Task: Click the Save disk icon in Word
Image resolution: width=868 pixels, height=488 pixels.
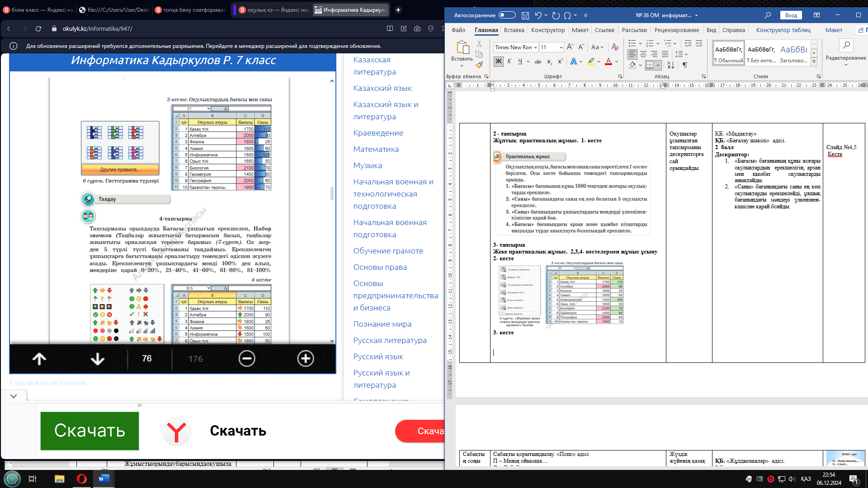Action: (525, 15)
